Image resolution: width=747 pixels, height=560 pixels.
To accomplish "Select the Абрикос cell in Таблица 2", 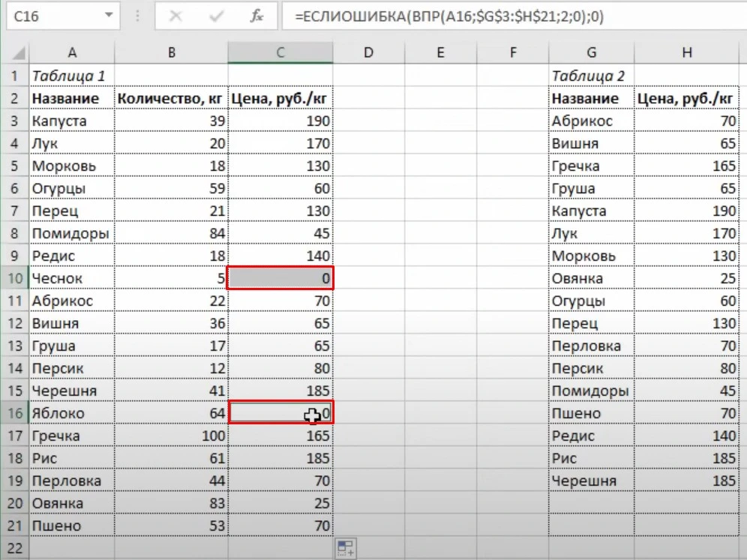I will point(591,121).
